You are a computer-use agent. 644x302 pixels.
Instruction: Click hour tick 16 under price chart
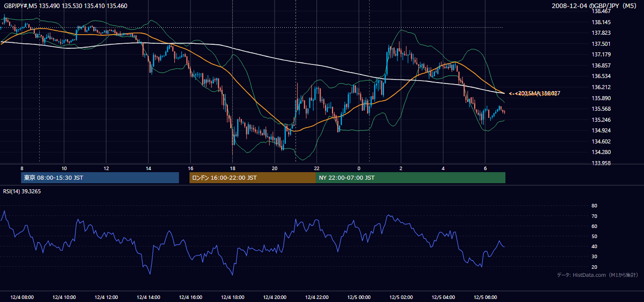tap(190, 168)
